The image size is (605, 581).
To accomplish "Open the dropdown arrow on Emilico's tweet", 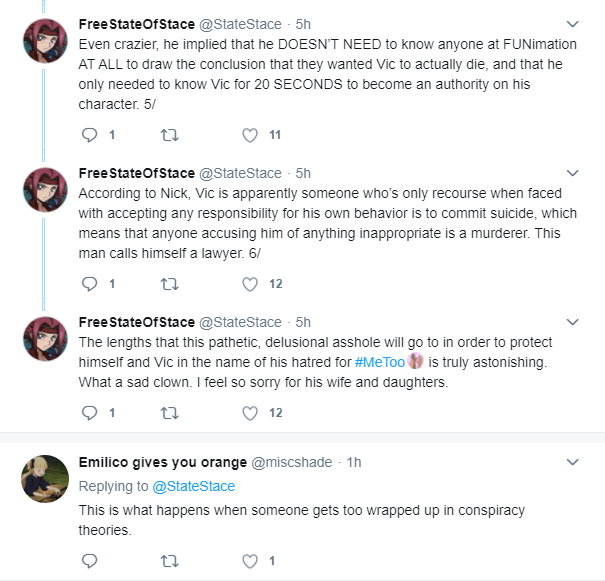I will pos(573,462).
